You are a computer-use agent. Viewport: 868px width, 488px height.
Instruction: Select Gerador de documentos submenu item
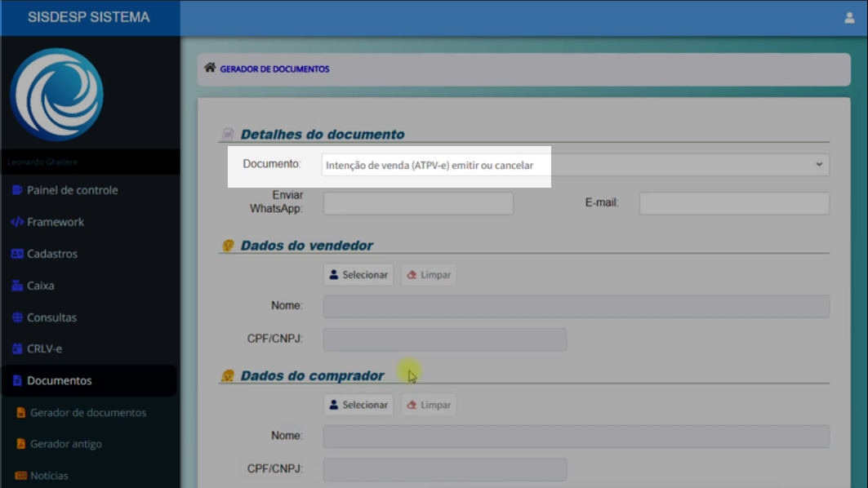[x=87, y=413]
